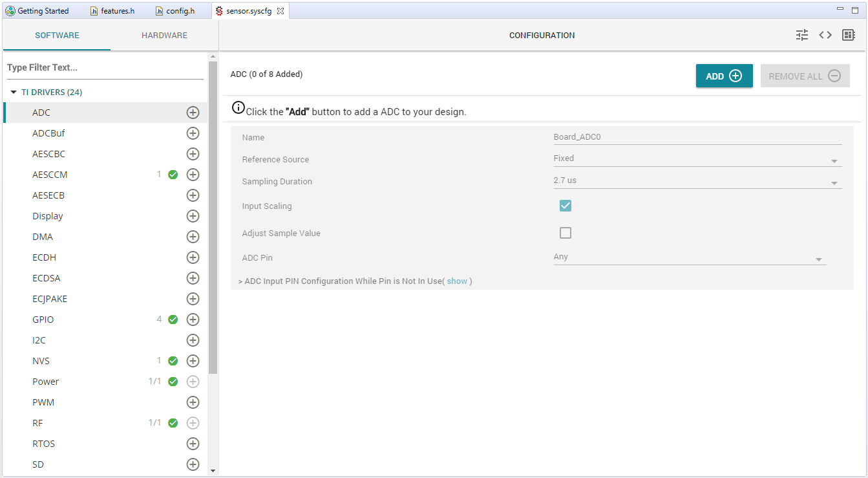The image size is (868, 478).
Task: Expand ADC Input PIN Configuration section
Action: point(240,281)
